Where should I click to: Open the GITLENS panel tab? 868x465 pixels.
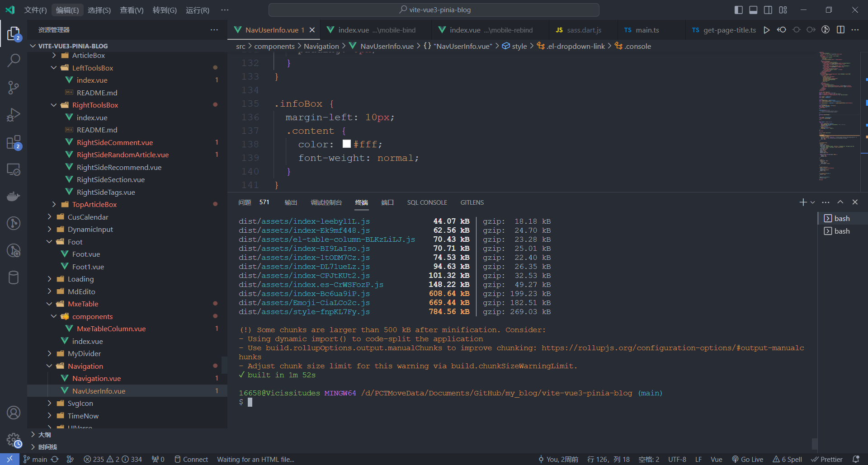coord(472,202)
